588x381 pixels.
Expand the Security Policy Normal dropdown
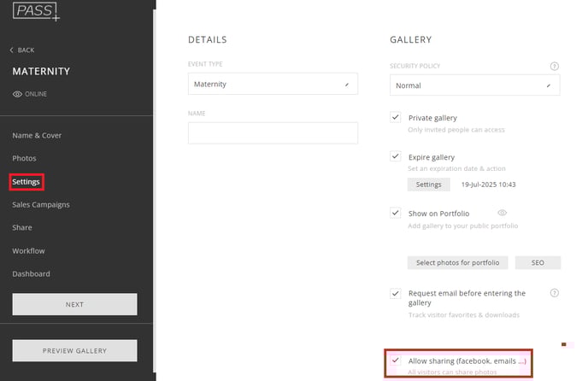474,85
